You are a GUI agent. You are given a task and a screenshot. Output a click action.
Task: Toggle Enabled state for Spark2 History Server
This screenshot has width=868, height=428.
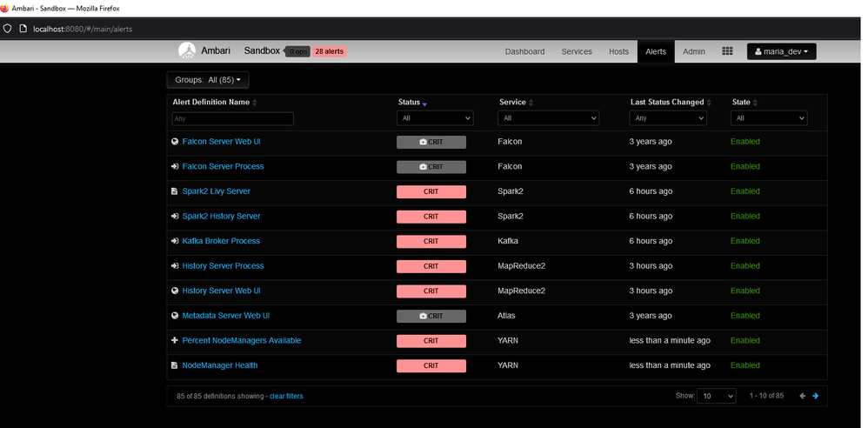click(x=745, y=216)
